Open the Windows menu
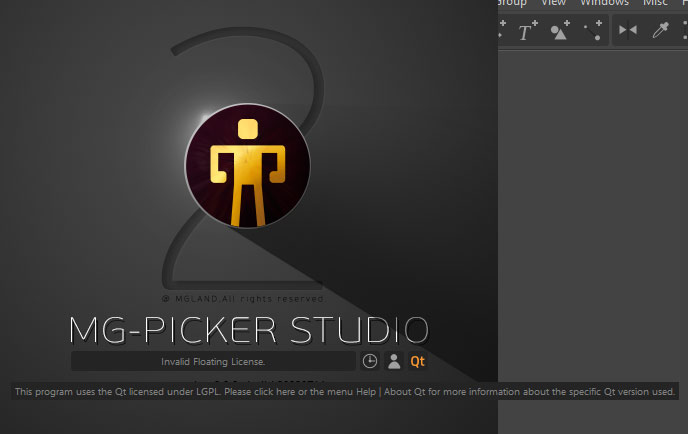688x434 pixels. [x=604, y=3]
